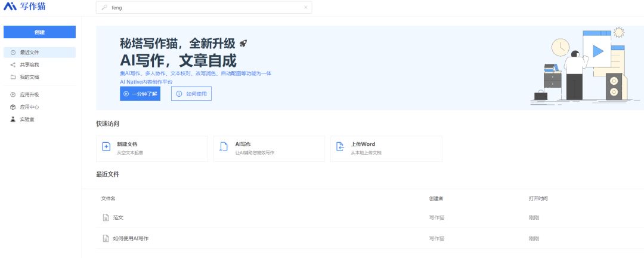
Task: Click the clock icon next to 最近文件
Action: tap(13, 53)
